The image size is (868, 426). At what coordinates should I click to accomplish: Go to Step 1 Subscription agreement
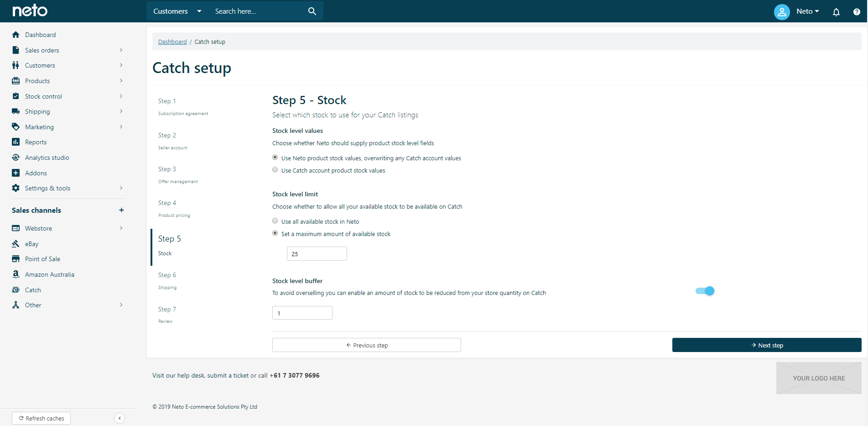click(183, 107)
